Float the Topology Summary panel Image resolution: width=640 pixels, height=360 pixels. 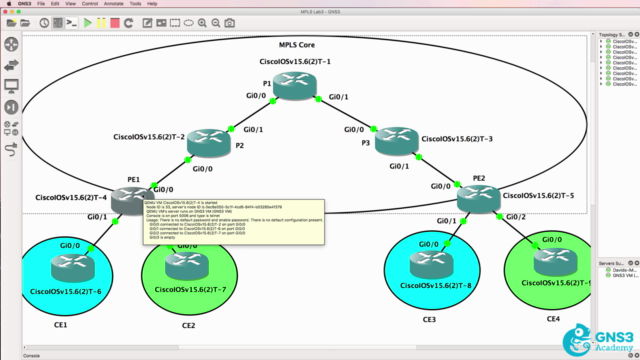[x=631, y=35]
